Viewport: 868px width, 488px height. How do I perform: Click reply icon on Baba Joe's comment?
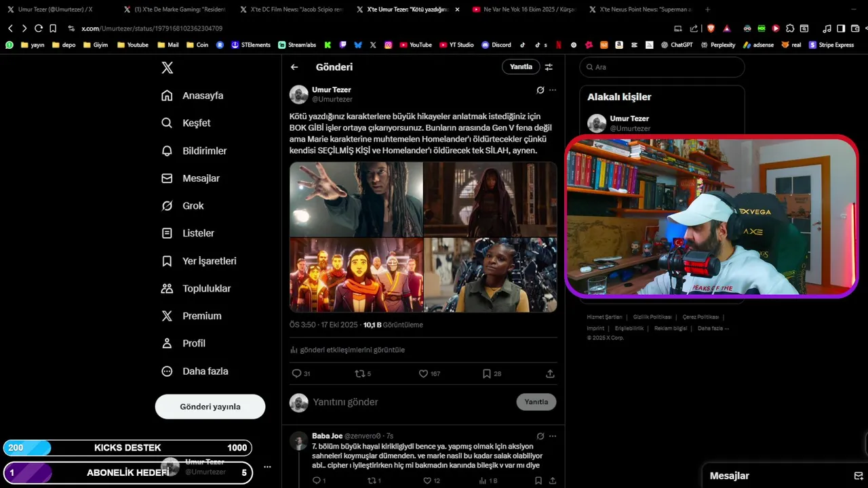click(316, 481)
